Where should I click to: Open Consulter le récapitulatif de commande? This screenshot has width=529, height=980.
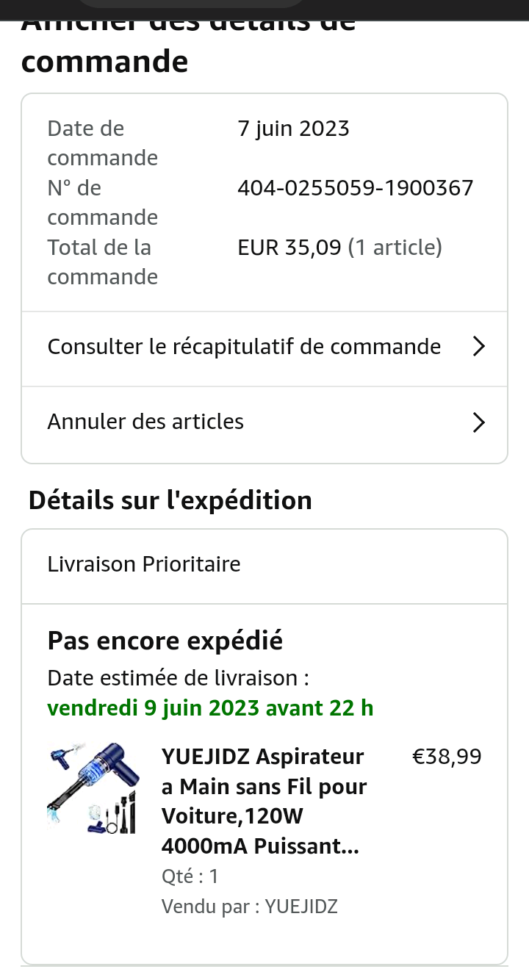pos(244,347)
